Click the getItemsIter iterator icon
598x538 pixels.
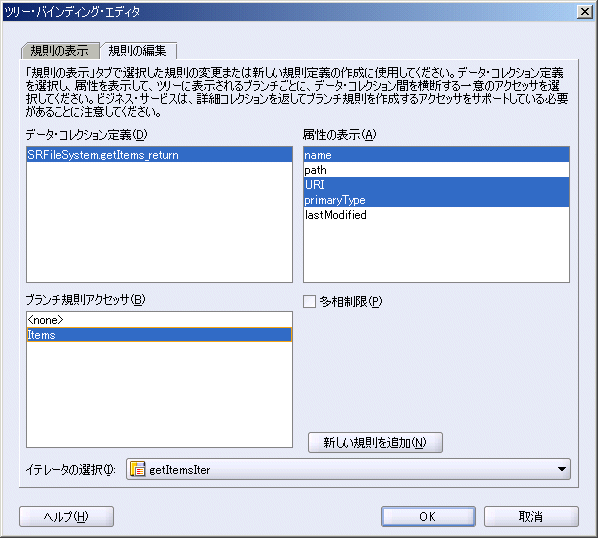(x=137, y=469)
